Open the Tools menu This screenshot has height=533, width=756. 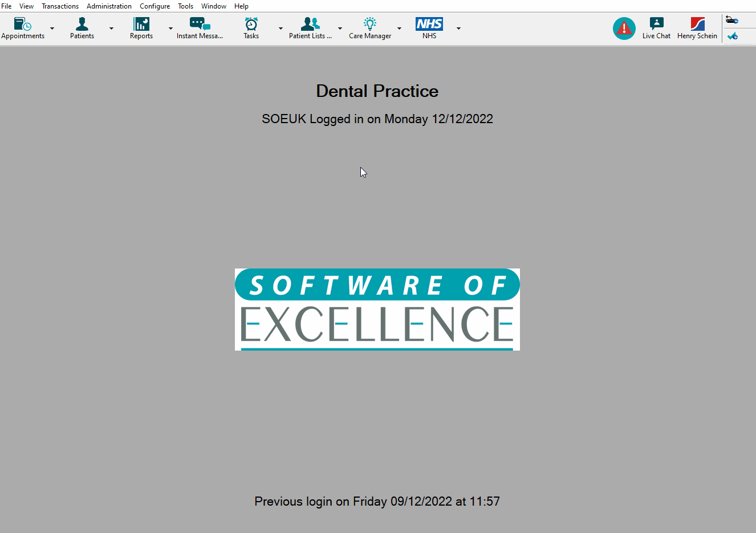[185, 6]
